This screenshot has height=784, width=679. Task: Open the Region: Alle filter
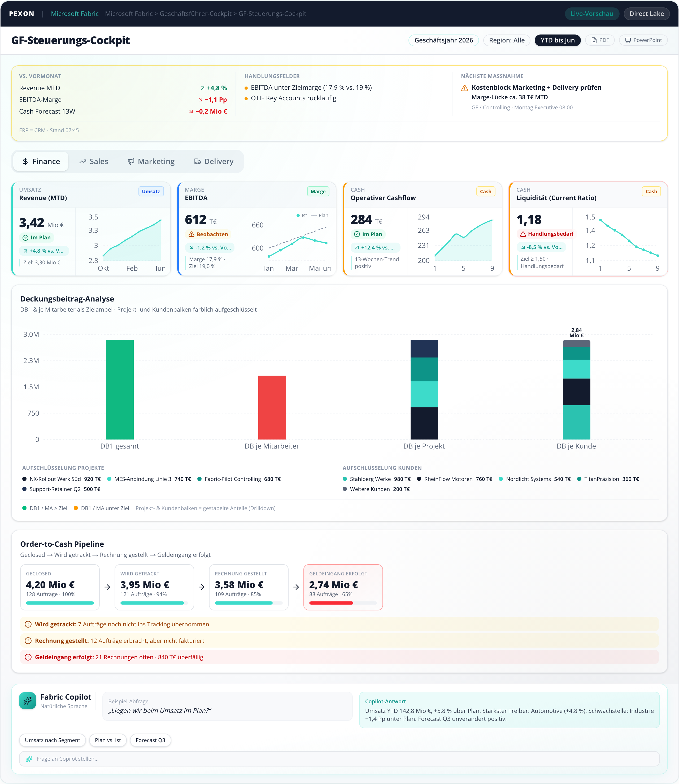[x=507, y=40]
